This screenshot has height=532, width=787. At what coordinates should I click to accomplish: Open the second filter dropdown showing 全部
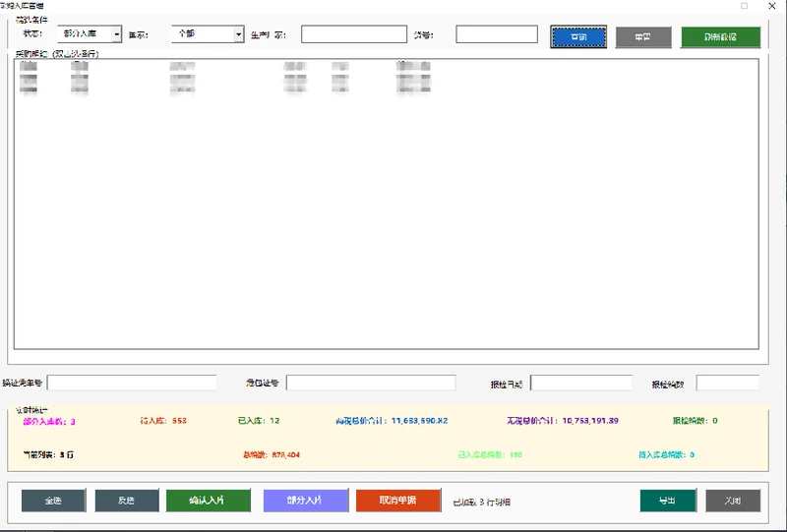[x=208, y=34]
